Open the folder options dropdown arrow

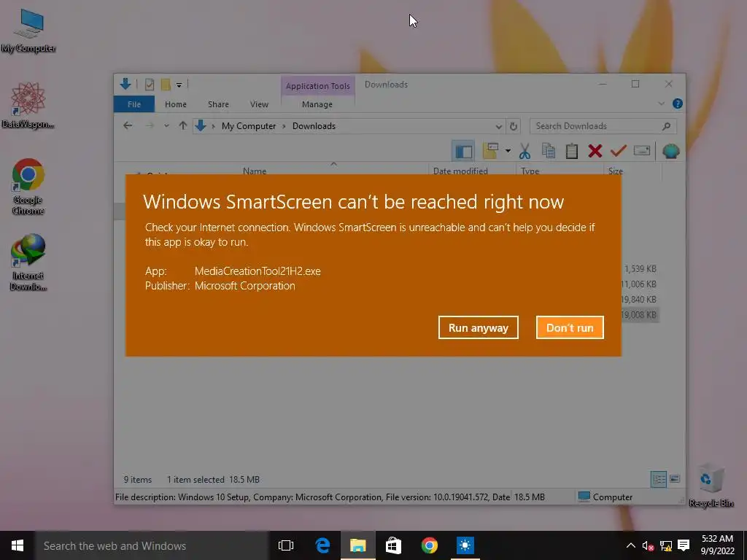pos(508,152)
